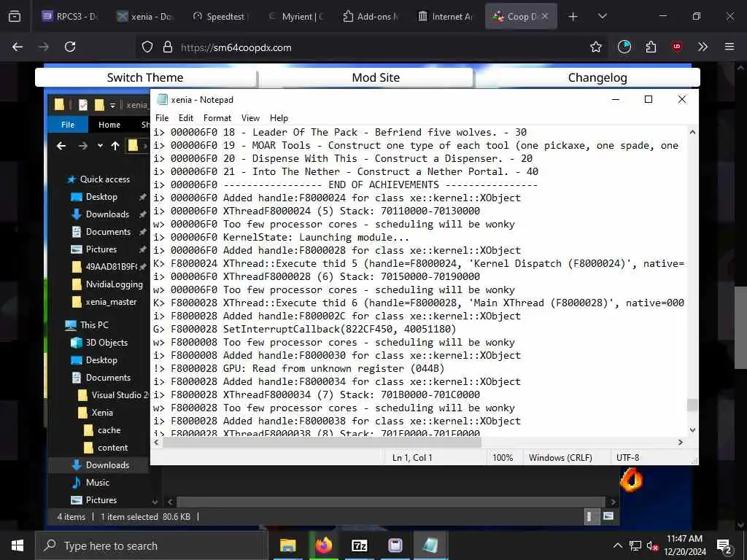Open the content folder
Viewport: 747px width, 560px height.
(106, 448)
